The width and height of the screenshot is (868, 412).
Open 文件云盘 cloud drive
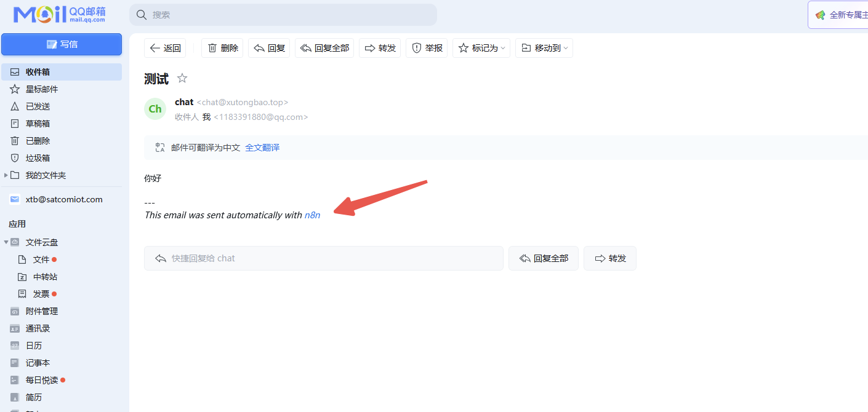coord(42,242)
